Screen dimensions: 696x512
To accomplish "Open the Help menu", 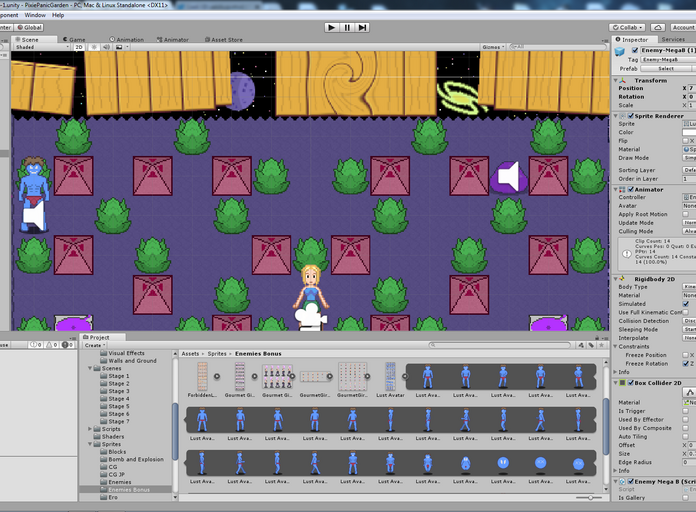I will (58, 15).
